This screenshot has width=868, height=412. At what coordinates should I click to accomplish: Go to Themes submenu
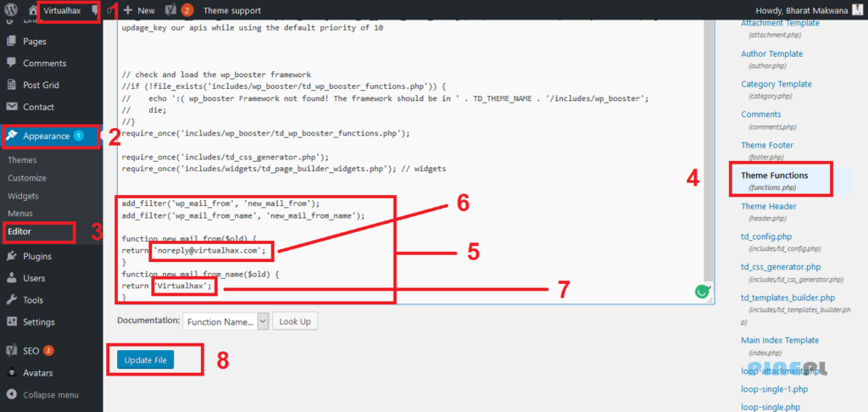click(x=22, y=160)
